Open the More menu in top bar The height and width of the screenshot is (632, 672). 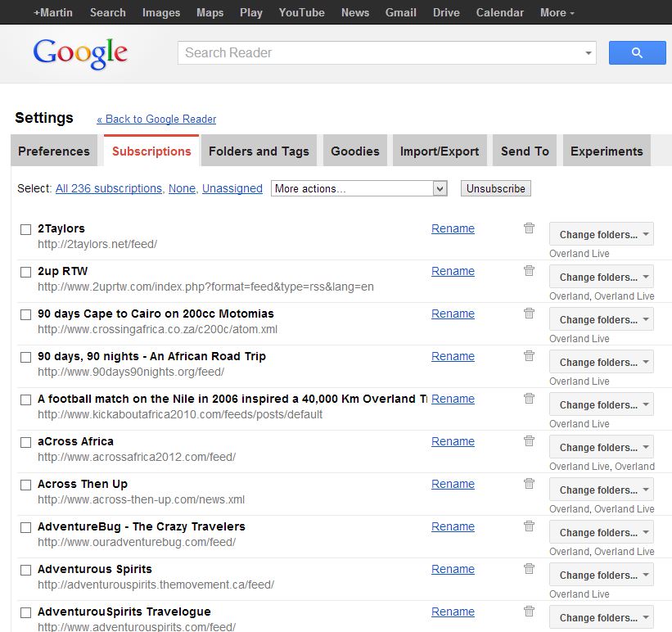557,13
